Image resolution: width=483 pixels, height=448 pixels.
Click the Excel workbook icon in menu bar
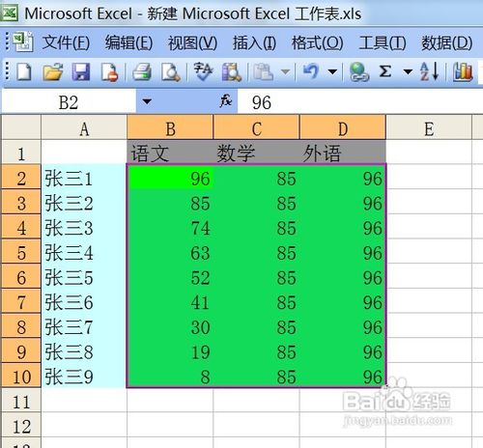click(23, 42)
